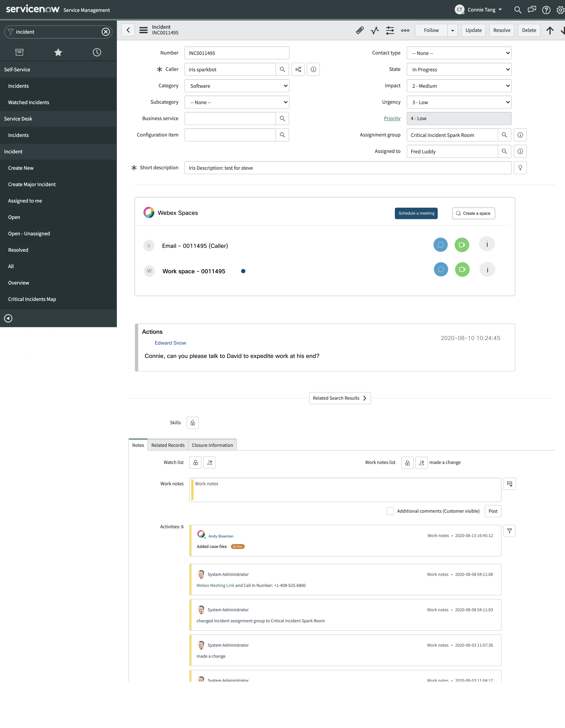
Task: Open the activity filter funnel
Action: (x=510, y=531)
